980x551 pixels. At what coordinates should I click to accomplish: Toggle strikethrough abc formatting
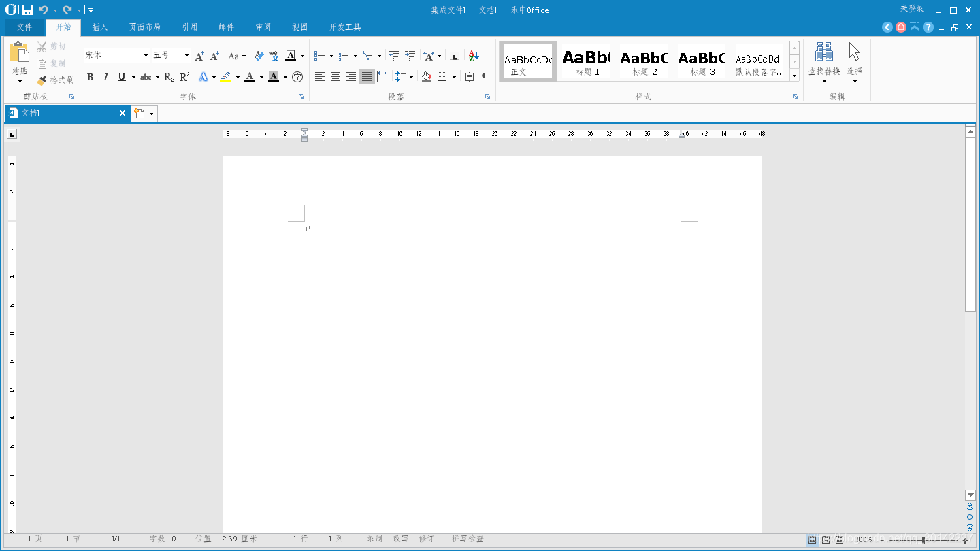tap(146, 77)
